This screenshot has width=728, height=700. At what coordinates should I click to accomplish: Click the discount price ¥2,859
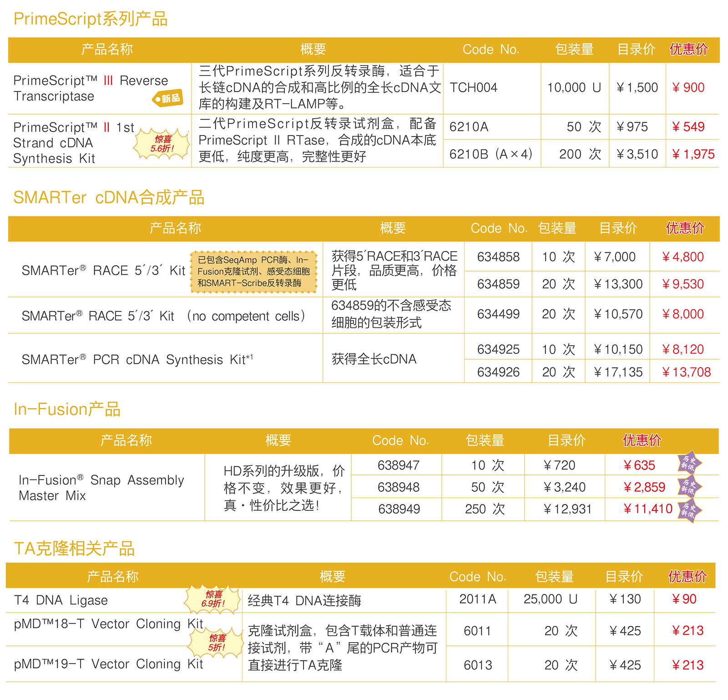pos(644,487)
